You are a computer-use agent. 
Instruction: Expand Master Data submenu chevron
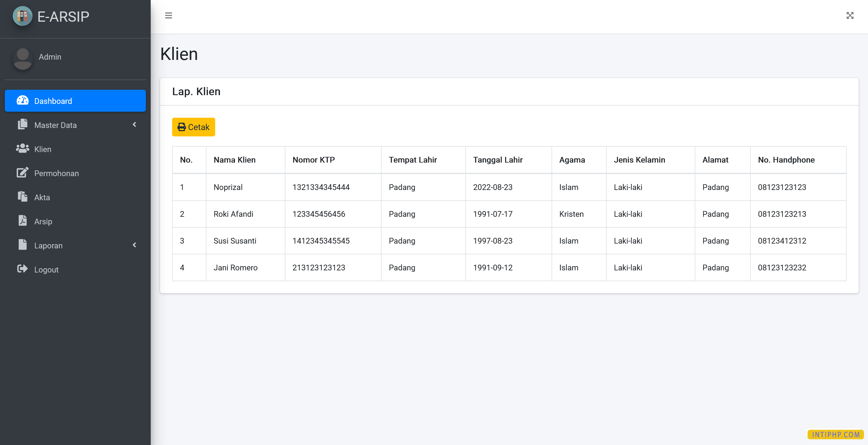(x=134, y=125)
